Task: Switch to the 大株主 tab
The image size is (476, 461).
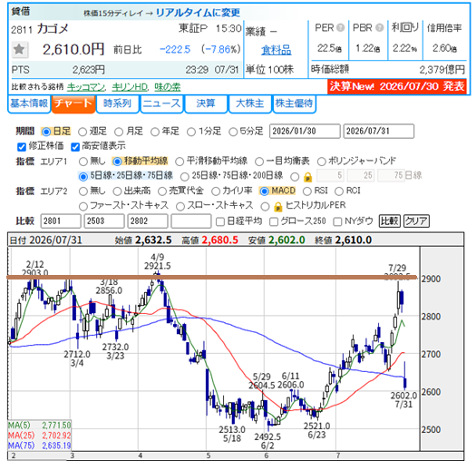Action: pos(250,104)
